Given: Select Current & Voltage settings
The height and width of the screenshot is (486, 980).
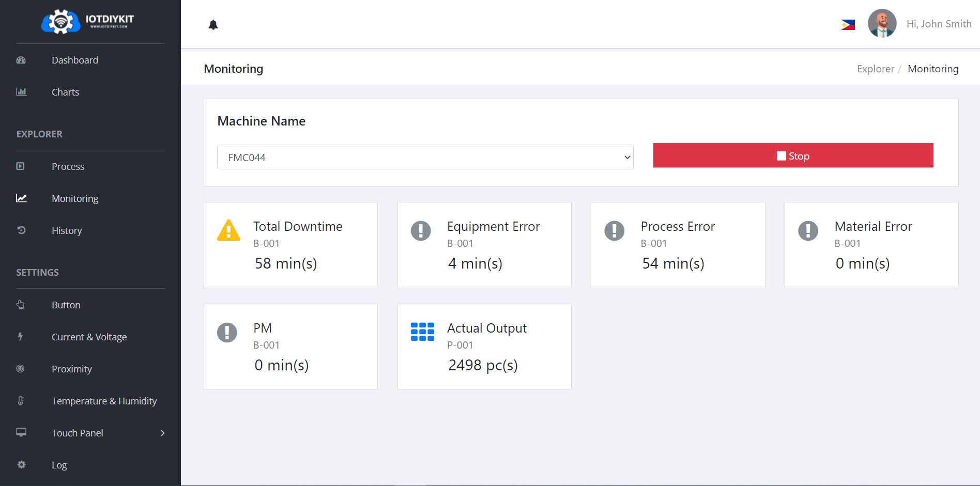Looking at the screenshot, I should 89,337.
